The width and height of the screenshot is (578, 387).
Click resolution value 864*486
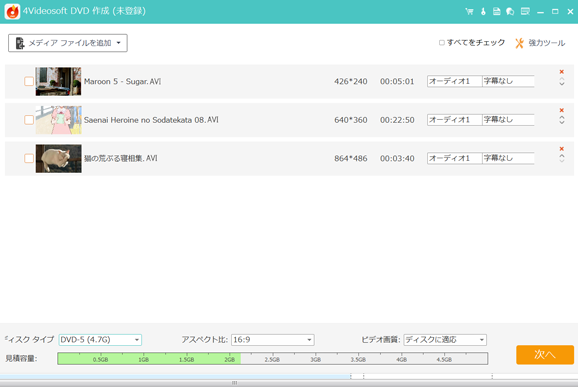click(x=351, y=158)
